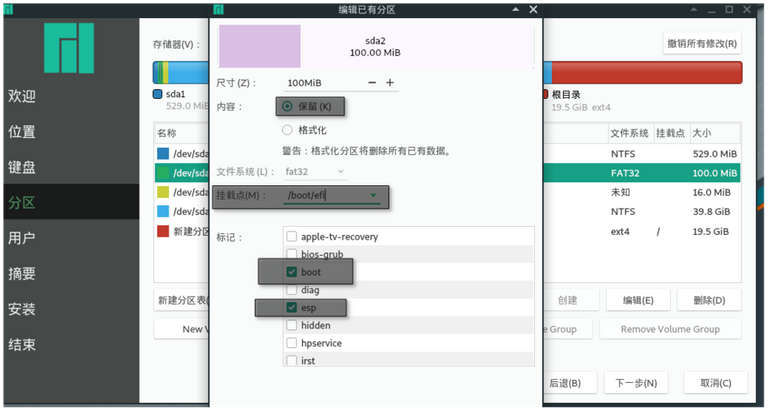Click the red icon for 新建分区

[163, 231]
